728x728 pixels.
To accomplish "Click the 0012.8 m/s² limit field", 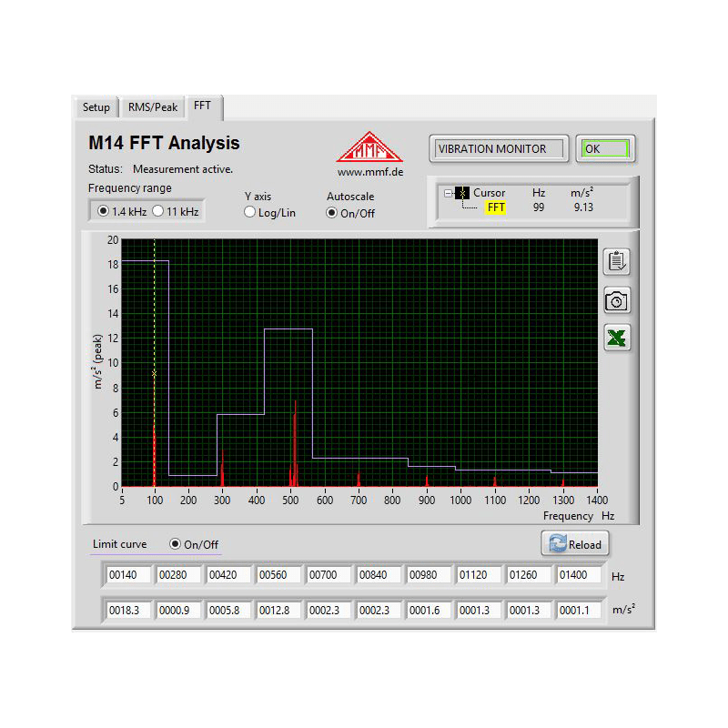I will pos(278,610).
